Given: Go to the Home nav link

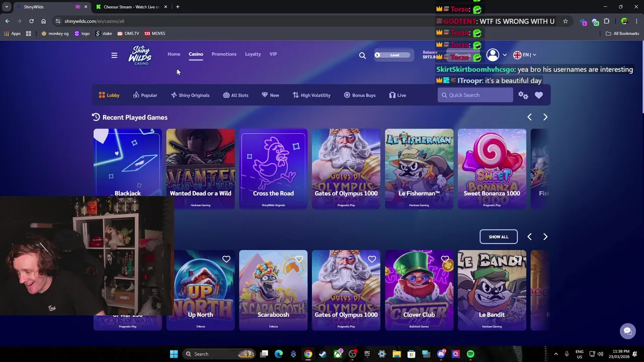Looking at the screenshot, I should coord(174,54).
